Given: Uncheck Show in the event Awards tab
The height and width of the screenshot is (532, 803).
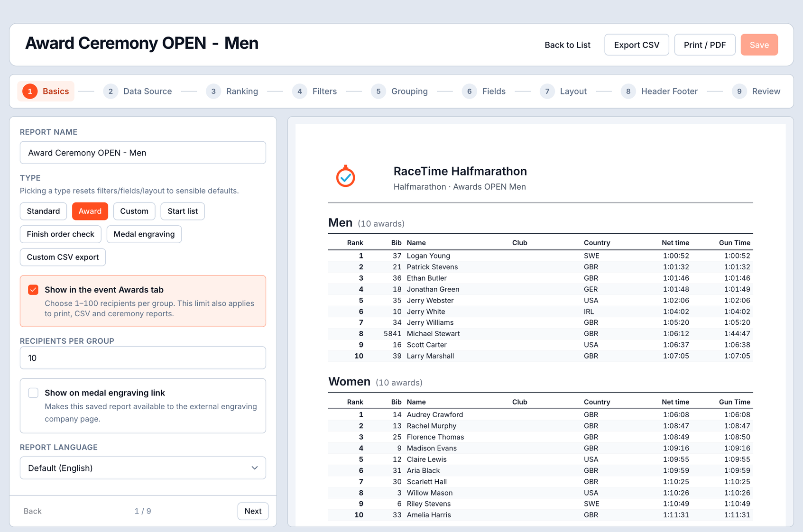Looking at the screenshot, I should click(x=33, y=290).
